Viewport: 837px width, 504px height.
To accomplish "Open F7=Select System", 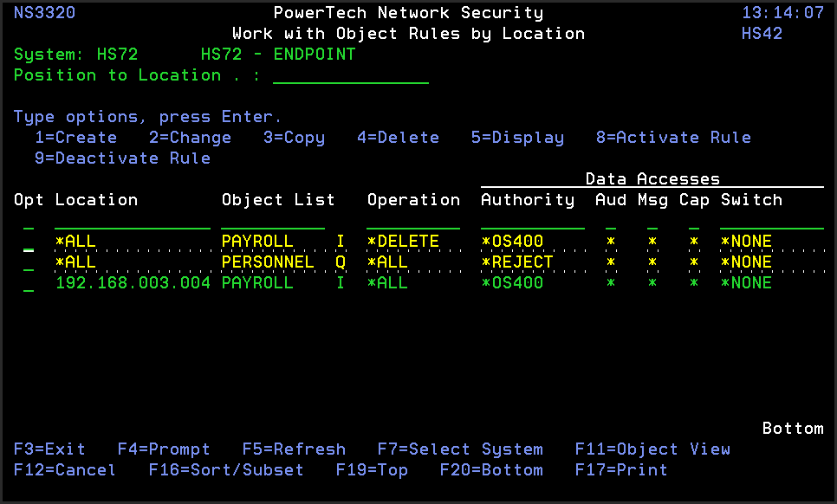I will pos(460,449).
